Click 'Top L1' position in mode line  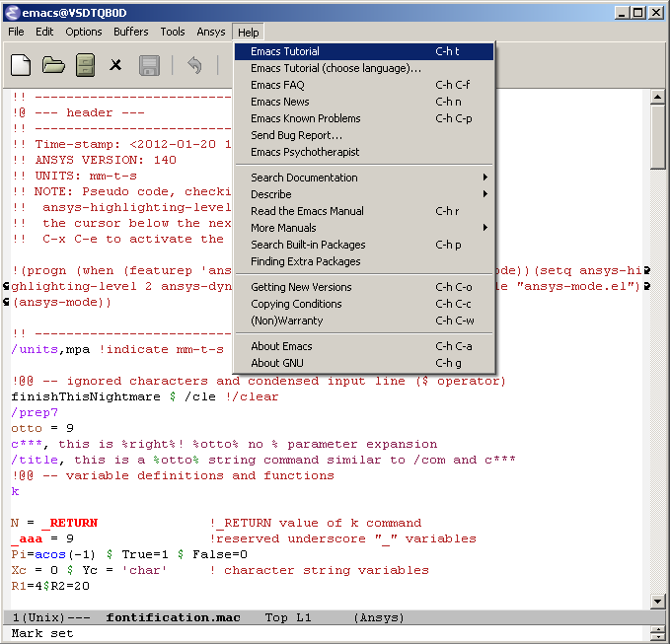pos(288,617)
